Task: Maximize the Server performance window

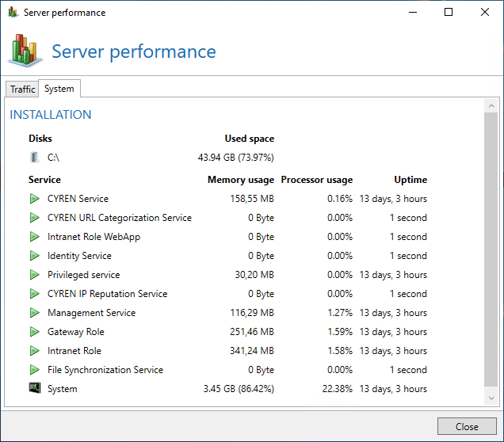Action: click(449, 12)
